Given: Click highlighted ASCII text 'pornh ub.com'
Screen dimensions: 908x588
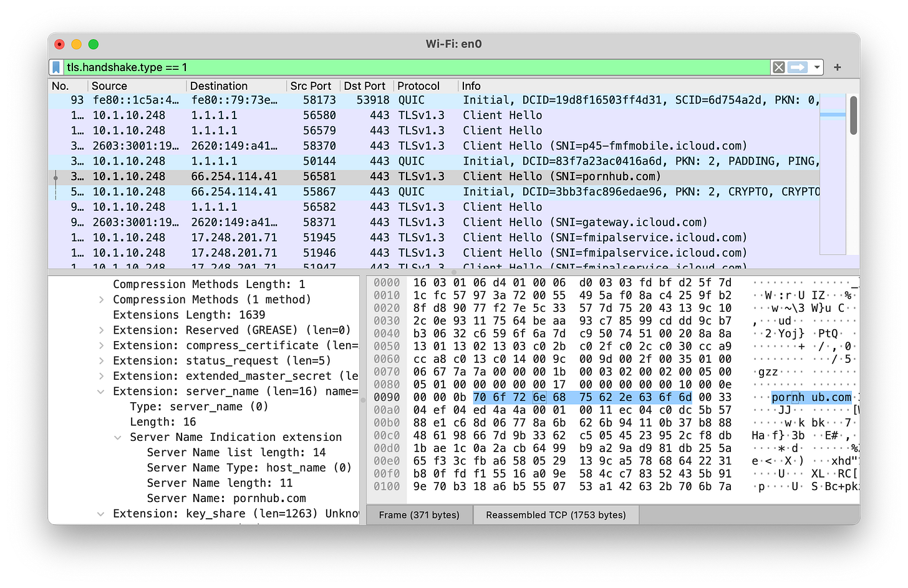Looking at the screenshot, I should click(811, 398).
